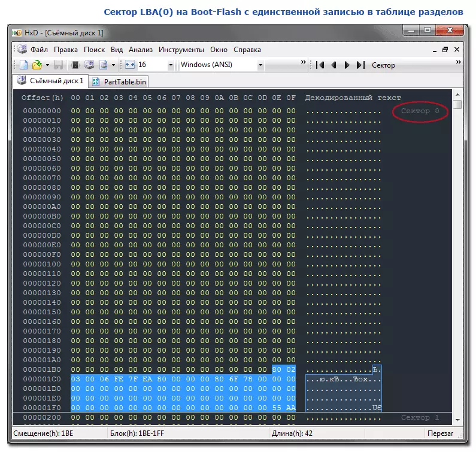Click the Open disk icon in the toolbar
The height and width of the screenshot is (452, 476).
click(x=89, y=65)
